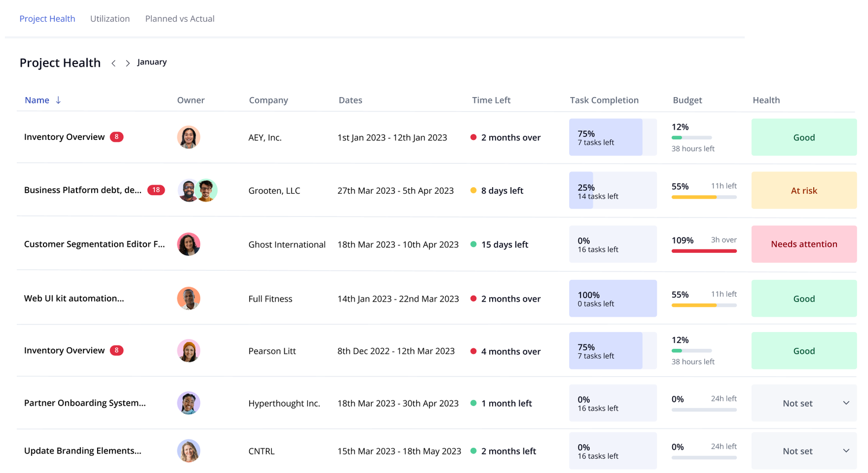This screenshot has width=868, height=473.
Task: Go to next month with right chevron
Action: 127,63
